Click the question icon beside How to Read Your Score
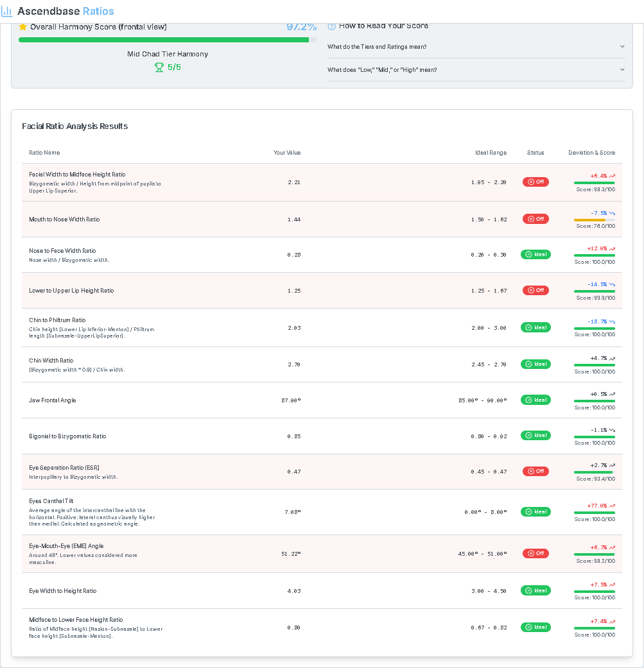Screen dimensions: 644x668 pos(332,26)
